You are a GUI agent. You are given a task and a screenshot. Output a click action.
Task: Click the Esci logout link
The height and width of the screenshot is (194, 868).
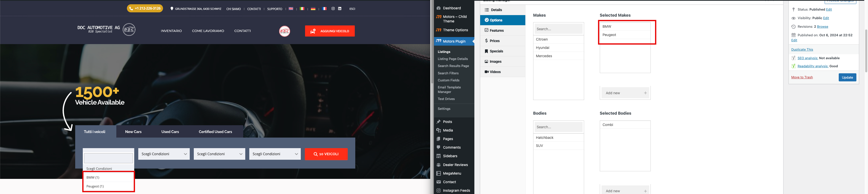(x=352, y=9)
